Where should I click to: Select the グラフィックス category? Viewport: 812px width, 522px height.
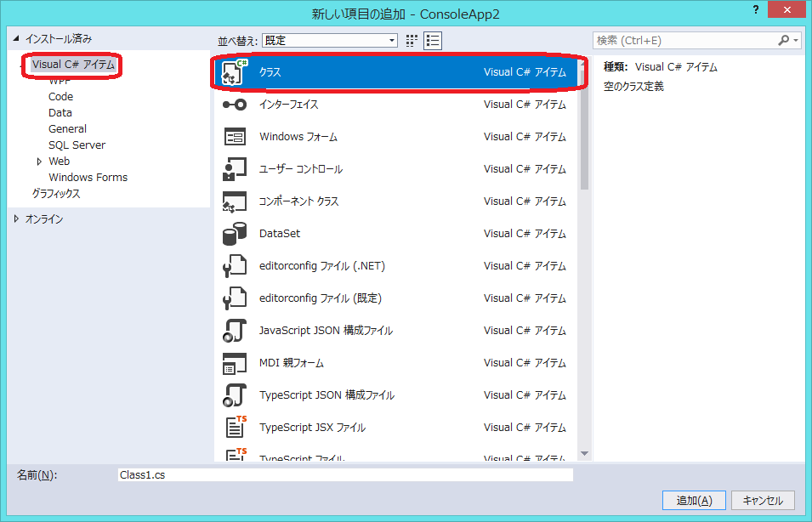pos(56,194)
